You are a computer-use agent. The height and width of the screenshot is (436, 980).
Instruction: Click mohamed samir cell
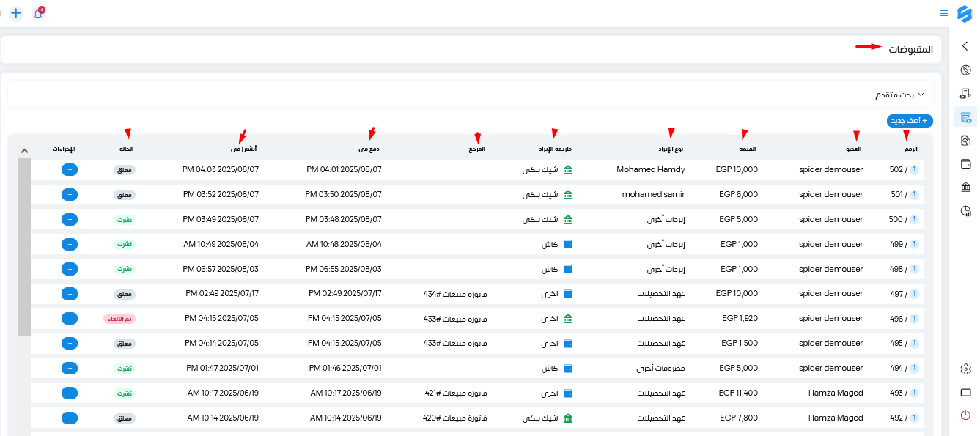(654, 194)
